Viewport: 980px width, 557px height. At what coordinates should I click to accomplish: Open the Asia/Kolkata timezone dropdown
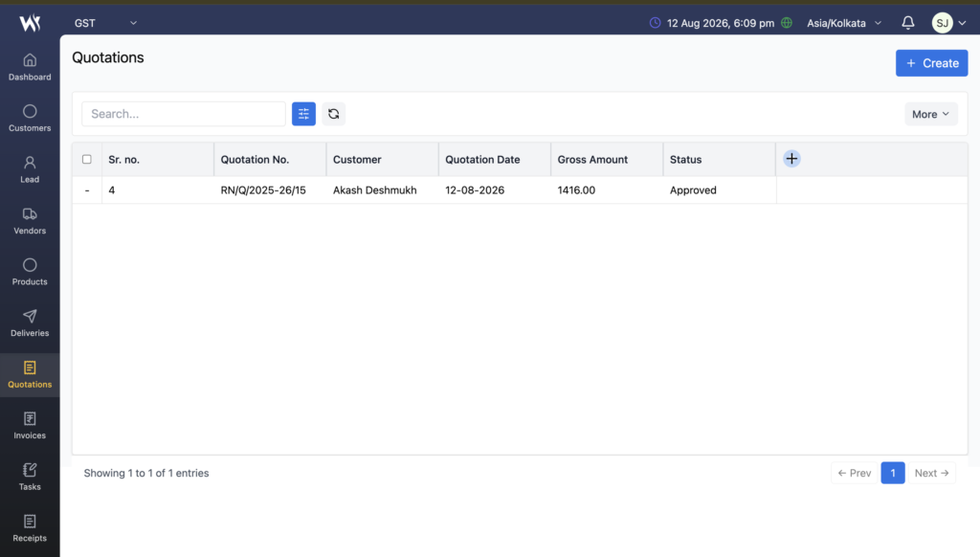844,23
